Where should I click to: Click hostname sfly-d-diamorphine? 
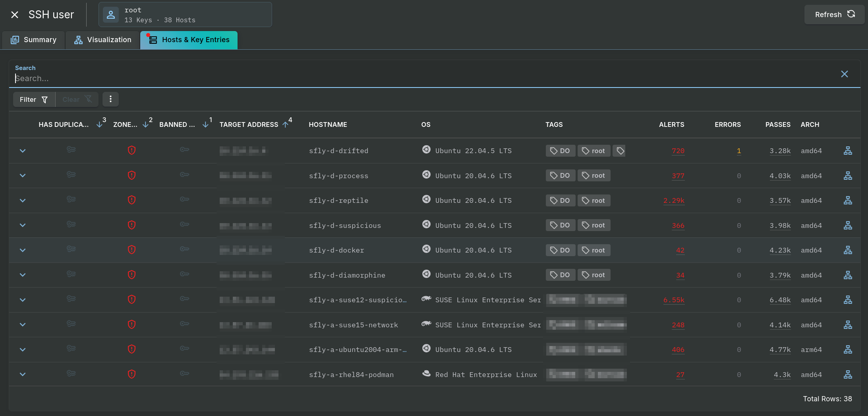pyautogui.click(x=347, y=275)
